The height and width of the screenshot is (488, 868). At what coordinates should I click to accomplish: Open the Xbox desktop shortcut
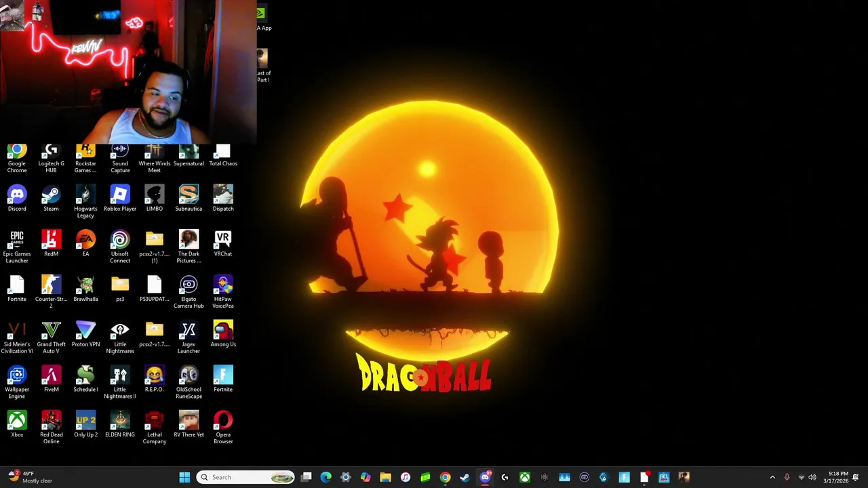pyautogui.click(x=17, y=425)
